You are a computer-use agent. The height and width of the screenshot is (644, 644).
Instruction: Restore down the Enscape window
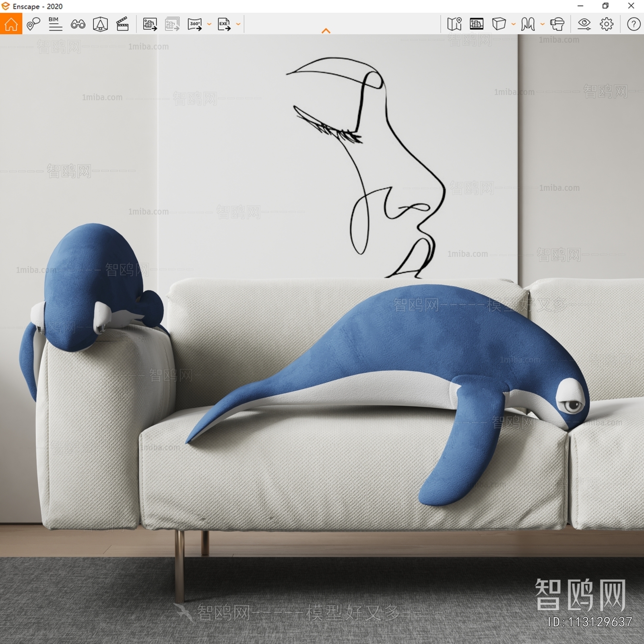605,6
